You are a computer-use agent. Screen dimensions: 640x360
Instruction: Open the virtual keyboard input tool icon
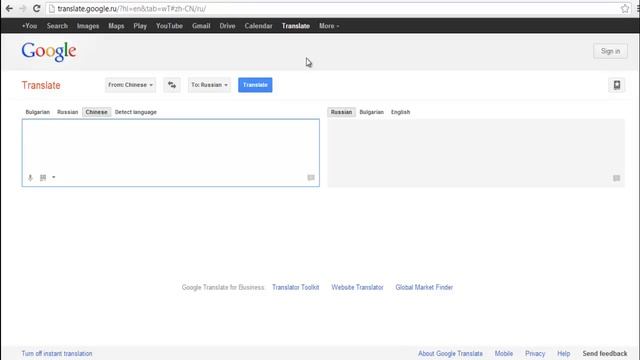(43, 178)
